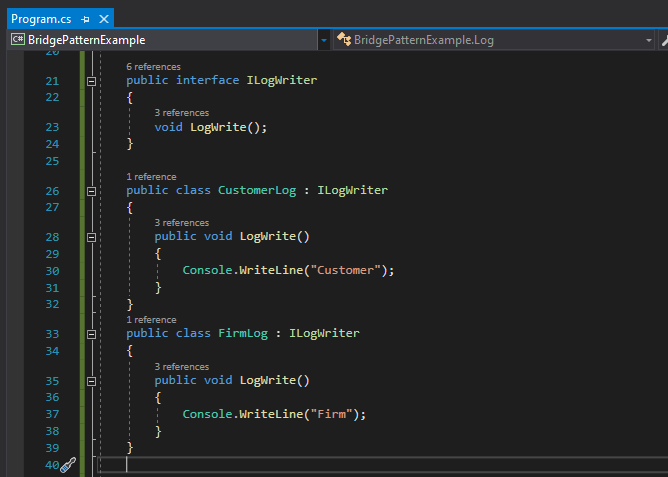668x477 pixels.
Task: Click the ILogWriter interface name on line 21
Action: (282, 80)
